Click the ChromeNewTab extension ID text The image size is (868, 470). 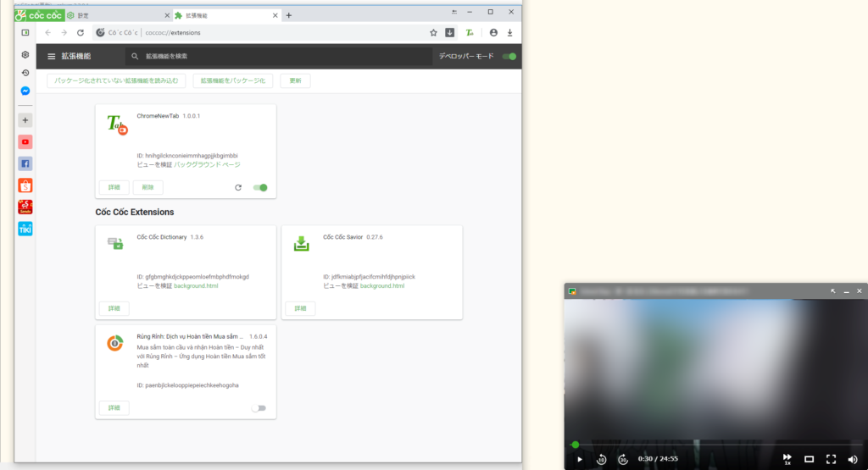coord(187,156)
